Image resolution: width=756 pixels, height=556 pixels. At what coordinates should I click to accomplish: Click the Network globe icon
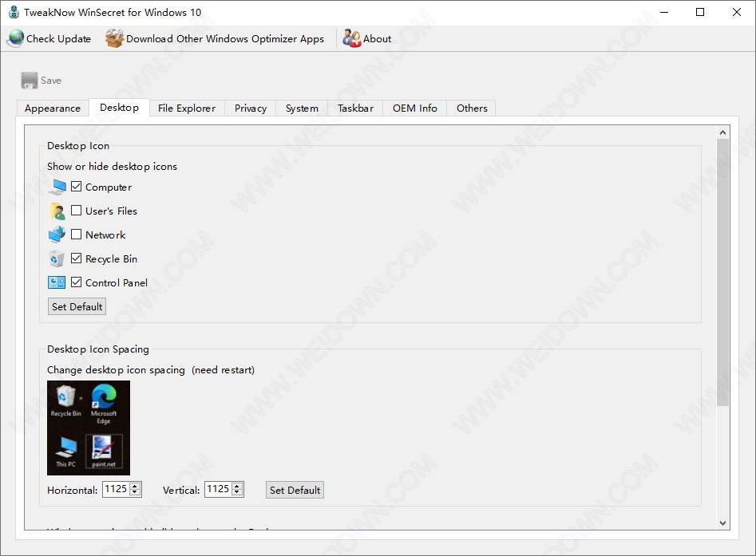[57, 235]
